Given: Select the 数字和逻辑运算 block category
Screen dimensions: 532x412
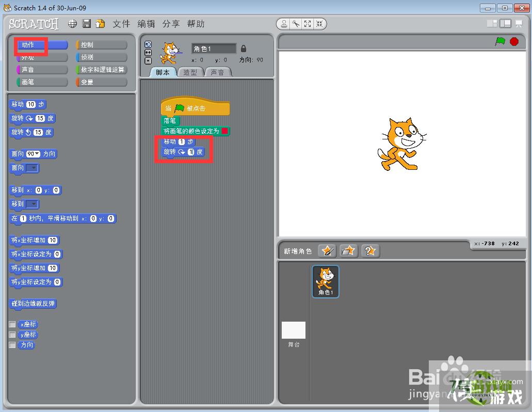Looking at the screenshot, I should tap(102, 70).
